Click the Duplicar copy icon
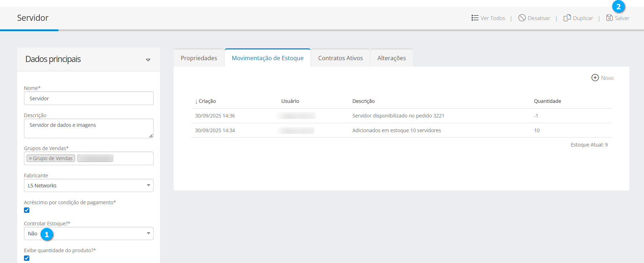This screenshot has width=644, height=263. pyautogui.click(x=567, y=18)
